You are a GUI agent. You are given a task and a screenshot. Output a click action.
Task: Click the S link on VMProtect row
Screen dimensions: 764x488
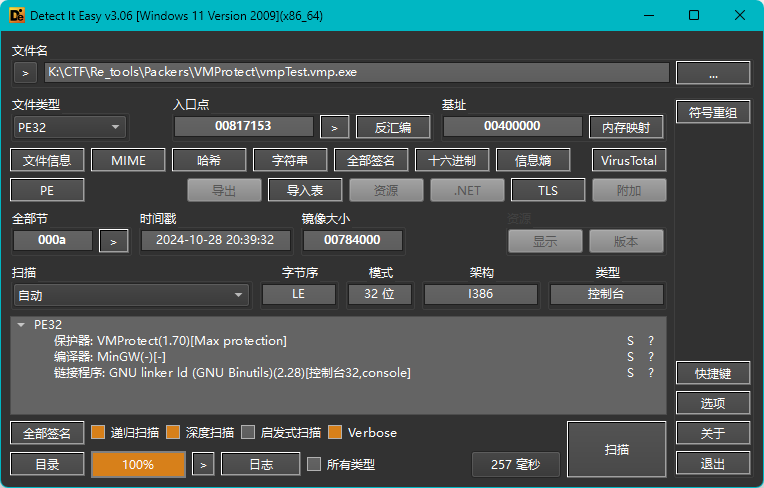tap(630, 341)
